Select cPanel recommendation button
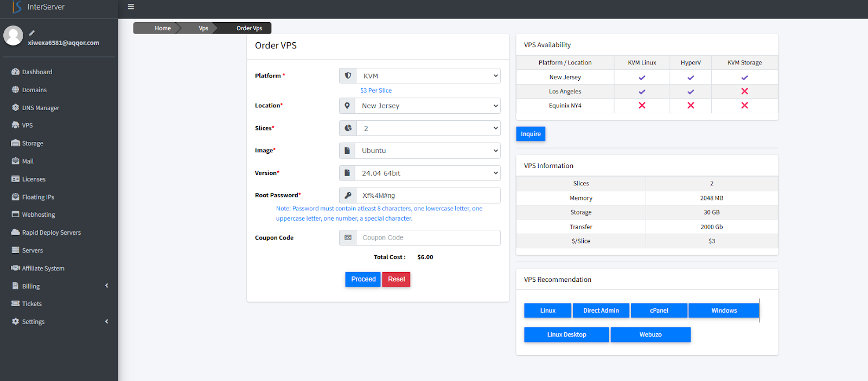868x381 pixels. click(x=659, y=311)
